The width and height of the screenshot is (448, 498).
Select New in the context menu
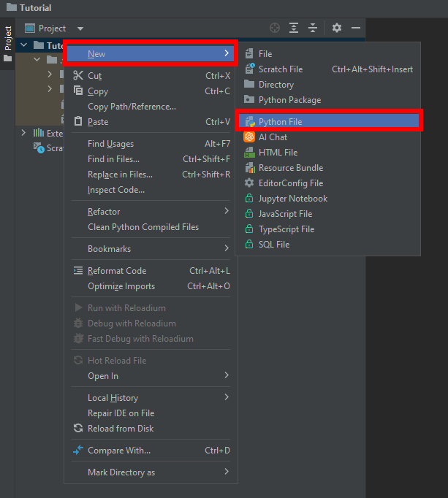click(151, 54)
